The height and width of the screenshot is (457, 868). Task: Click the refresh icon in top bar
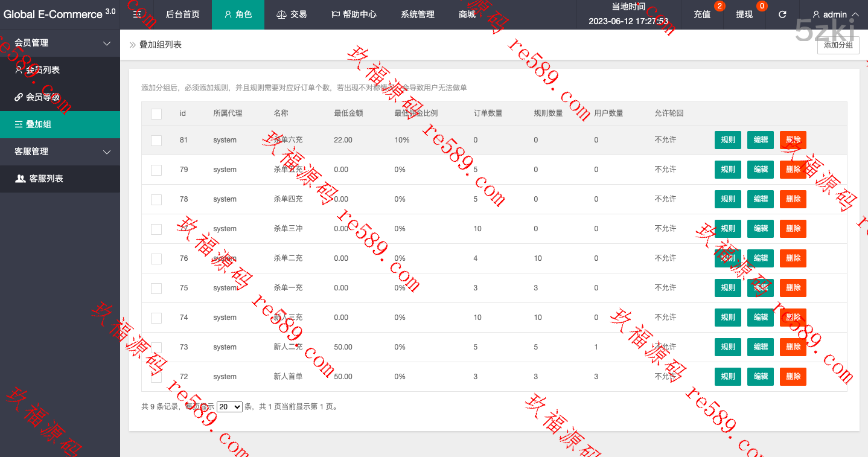pyautogui.click(x=782, y=14)
